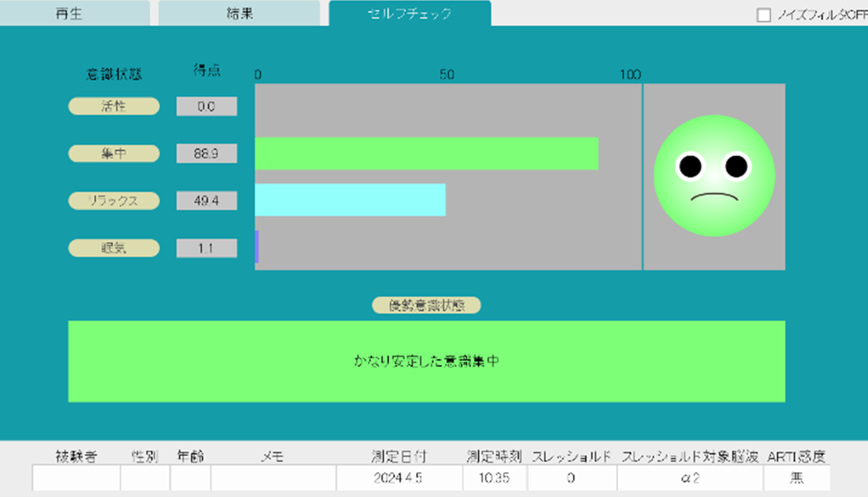Image resolution: width=868 pixels, height=497 pixels.
Task: Click the 活性 state label
Action: click(x=114, y=106)
